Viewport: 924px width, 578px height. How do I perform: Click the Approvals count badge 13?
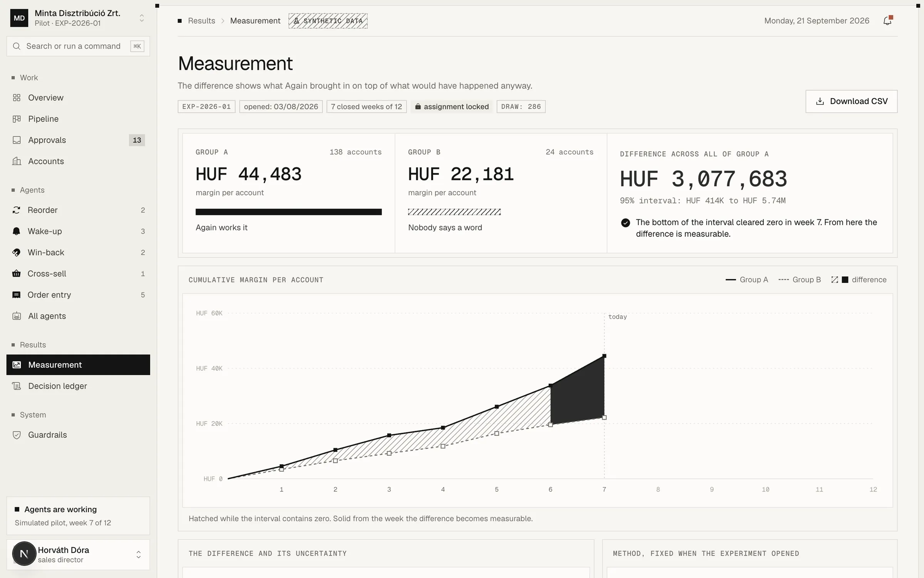click(137, 140)
